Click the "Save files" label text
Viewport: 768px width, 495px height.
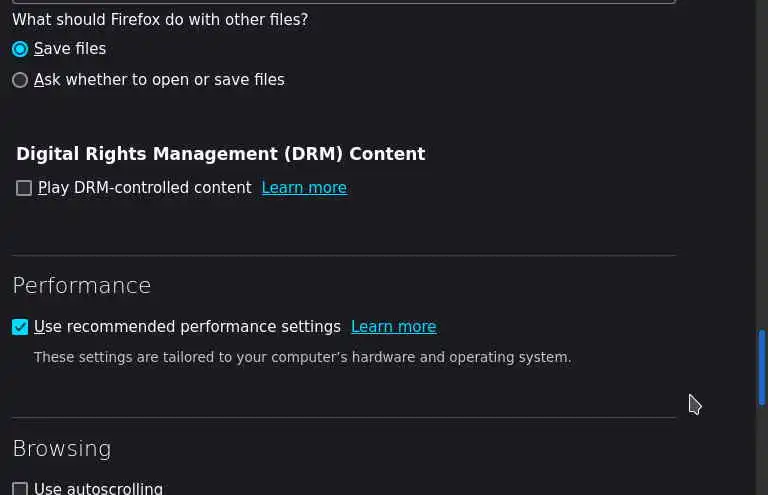pos(70,49)
